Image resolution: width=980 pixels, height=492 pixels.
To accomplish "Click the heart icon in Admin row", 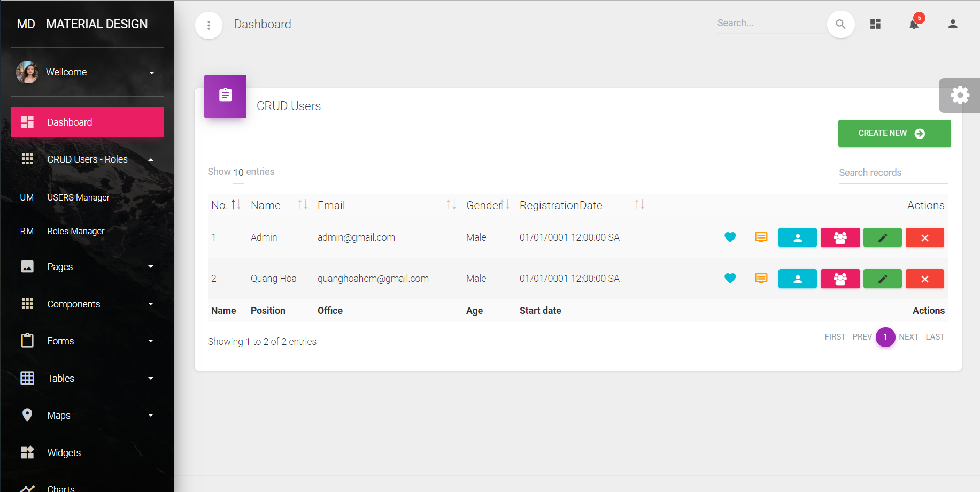I will coord(730,237).
